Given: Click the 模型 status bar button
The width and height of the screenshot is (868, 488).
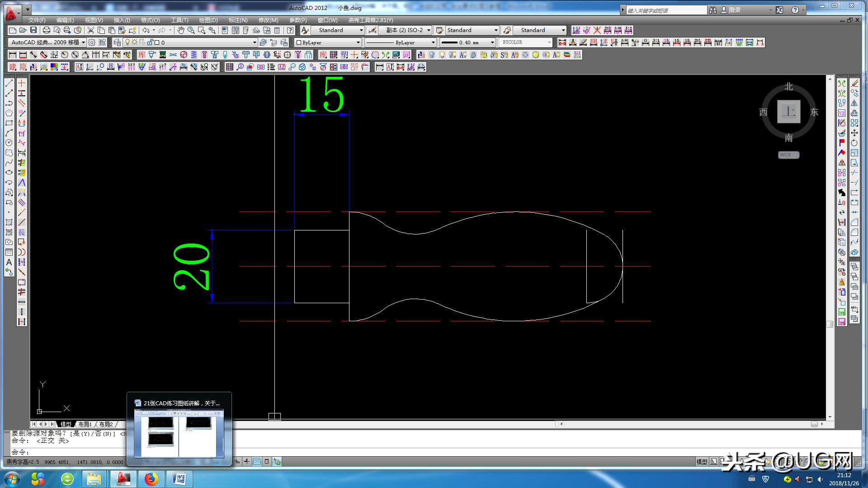Looking at the screenshot, I should point(702,461).
